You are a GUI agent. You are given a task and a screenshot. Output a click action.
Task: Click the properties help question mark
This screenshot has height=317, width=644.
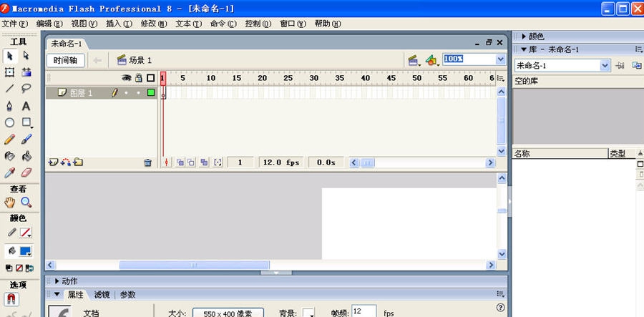(500, 308)
